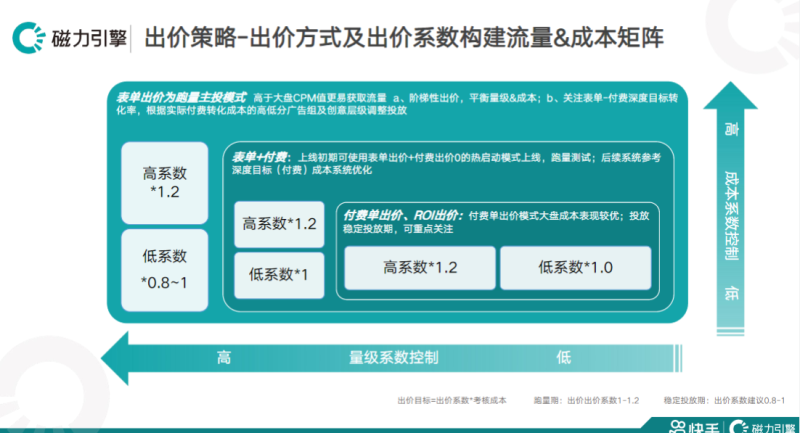
Task: Click the wide 高系数*1.2 box in ROI section
Action: pyautogui.click(x=420, y=268)
